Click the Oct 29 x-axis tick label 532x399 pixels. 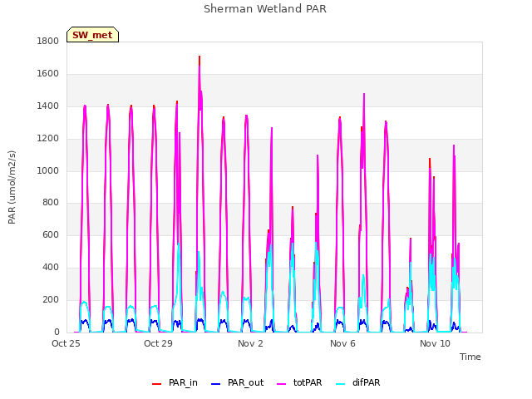[158, 343]
